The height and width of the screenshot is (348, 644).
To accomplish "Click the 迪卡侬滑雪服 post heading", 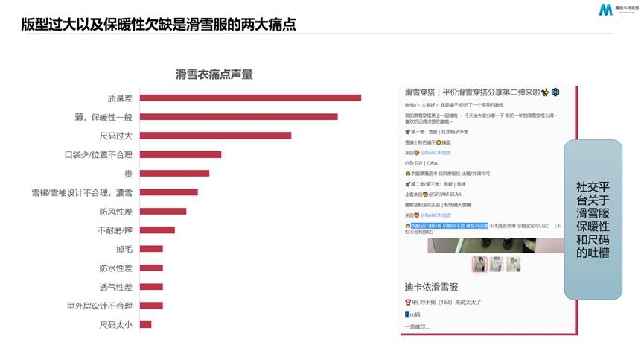I will [x=431, y=287].
